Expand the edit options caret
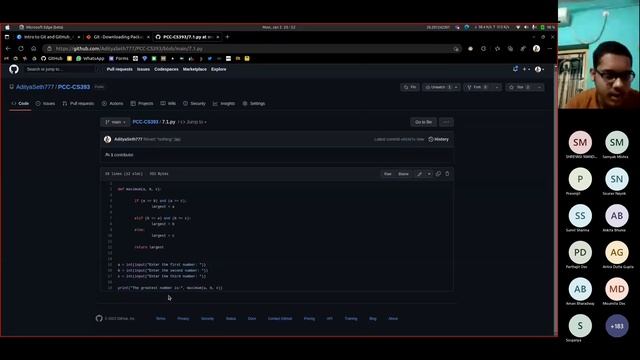This screenshot has width=640, height=360. click(x=429, y=174)
